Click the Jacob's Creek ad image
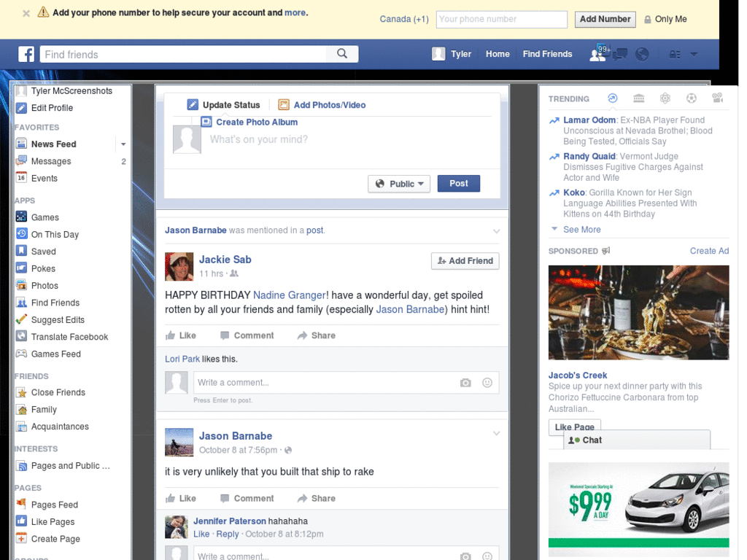 coord(638,312)
